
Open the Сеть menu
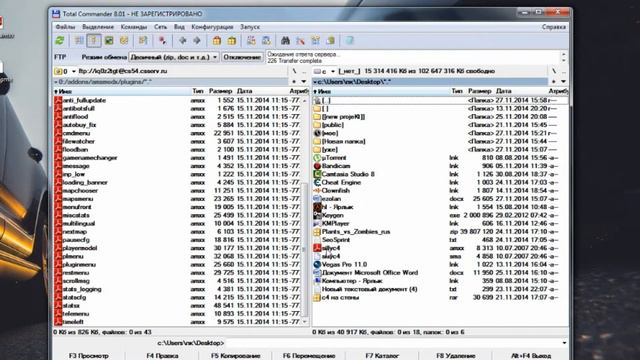(160, 27)
